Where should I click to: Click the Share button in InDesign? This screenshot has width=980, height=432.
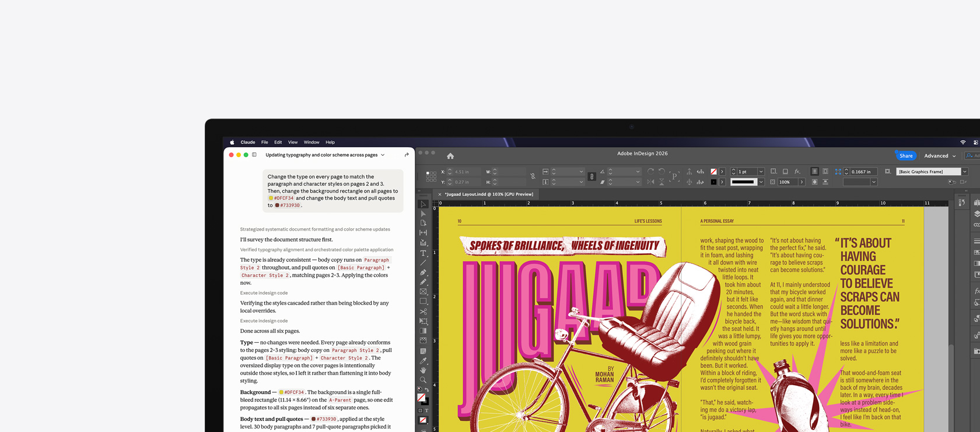click(x=906, y=156)
